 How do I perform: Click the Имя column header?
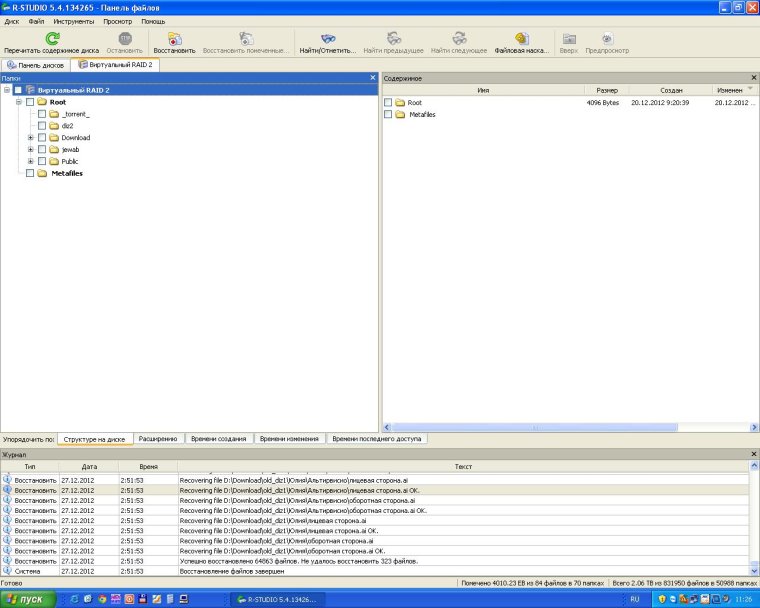point(483,90)
